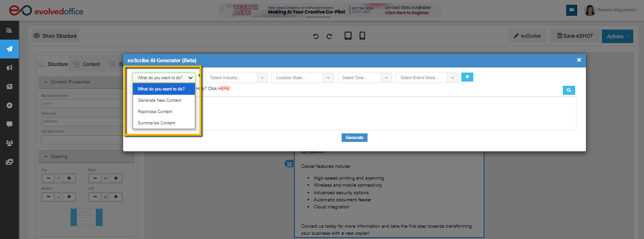Open the newspaper sidebar icon
Viewport: 644px width, 239px height.
[x=9, y=87]
